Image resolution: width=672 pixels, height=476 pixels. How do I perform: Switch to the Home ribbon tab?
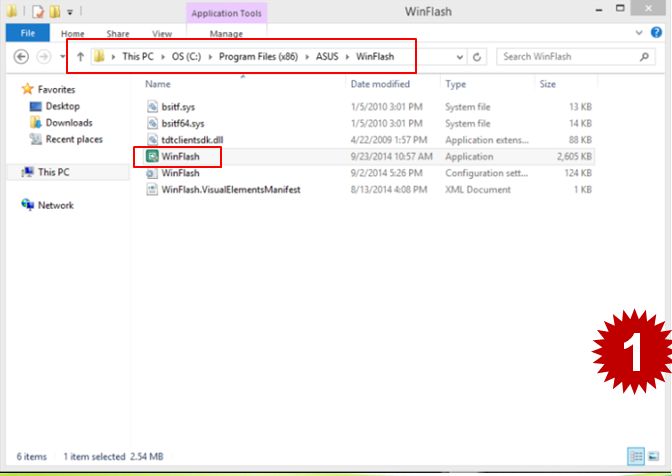[72, 33]
